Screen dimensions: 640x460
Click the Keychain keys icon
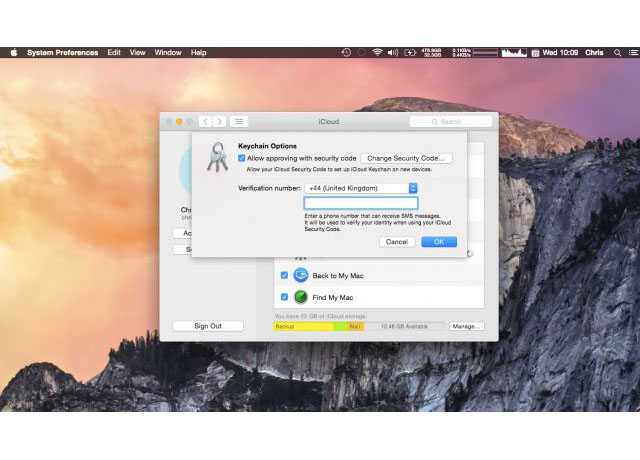pyautogui.click(x=218, y=157)
